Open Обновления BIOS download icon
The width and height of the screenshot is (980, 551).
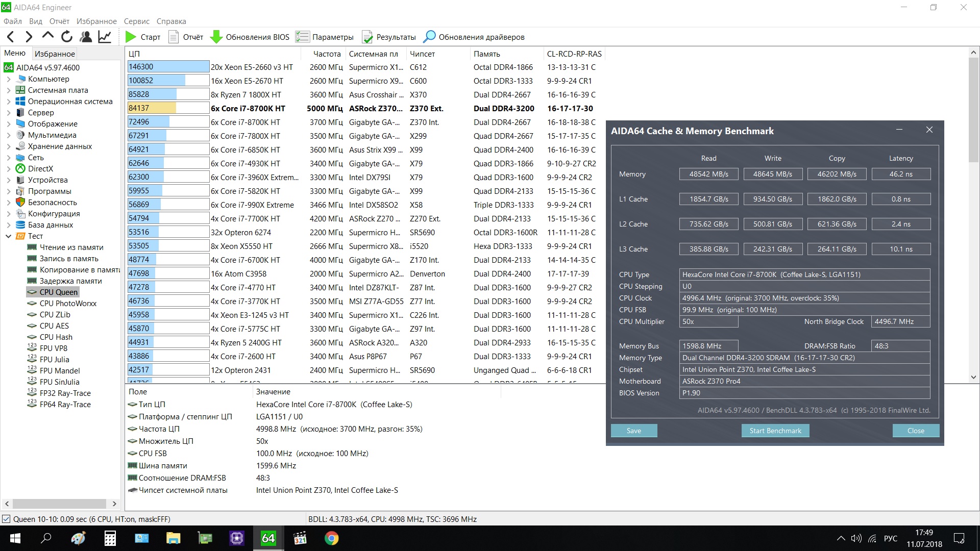click(x=216, y=37)
